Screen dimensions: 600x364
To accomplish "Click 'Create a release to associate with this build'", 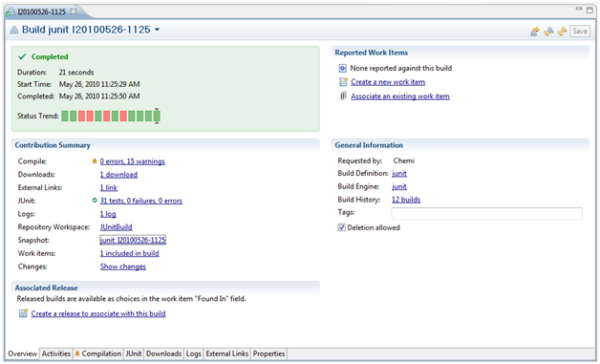I will (98, 313).
